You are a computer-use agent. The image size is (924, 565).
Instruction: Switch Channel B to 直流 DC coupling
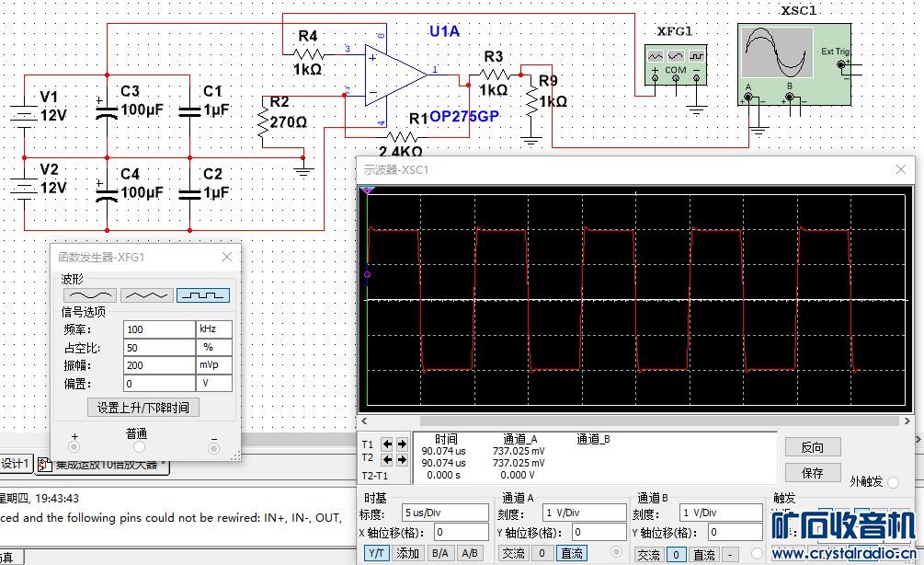[704, 555]
